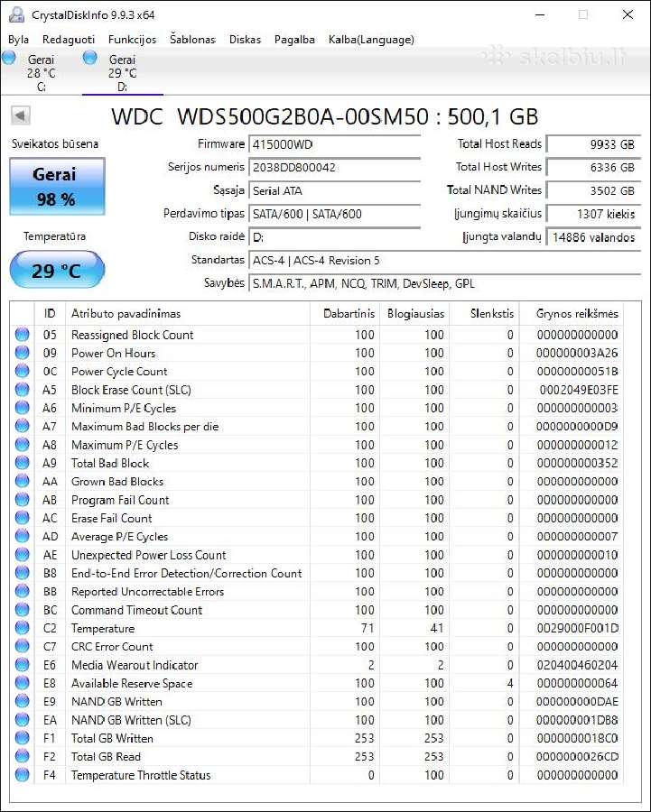Click status icon for End-to-End Error Detection row
The width and height of the screenshot is (651, 812).
point(23,573)
